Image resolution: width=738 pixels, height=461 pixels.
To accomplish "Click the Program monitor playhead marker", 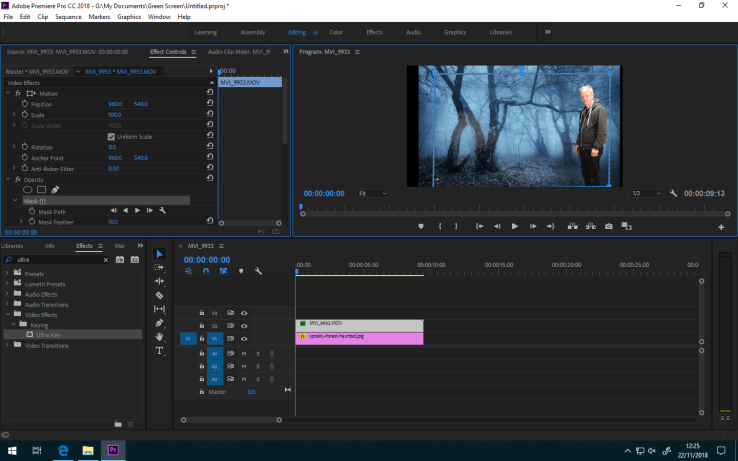I will pos(301,207).
